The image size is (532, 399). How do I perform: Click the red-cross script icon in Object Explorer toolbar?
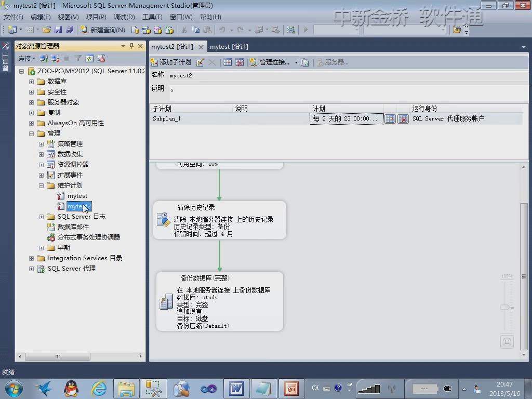101,59
